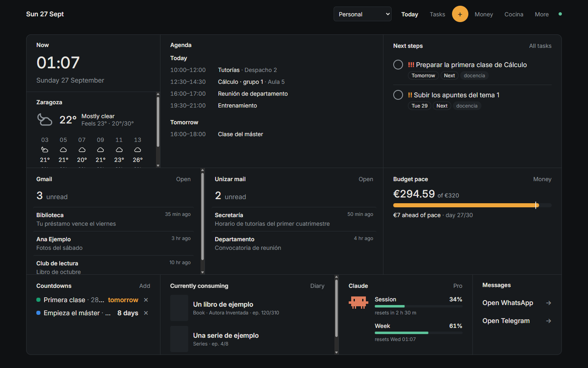Click the 03 hour forecast weather icon
This screenshot has height=368, width=588.
click(x=45, y=150)
